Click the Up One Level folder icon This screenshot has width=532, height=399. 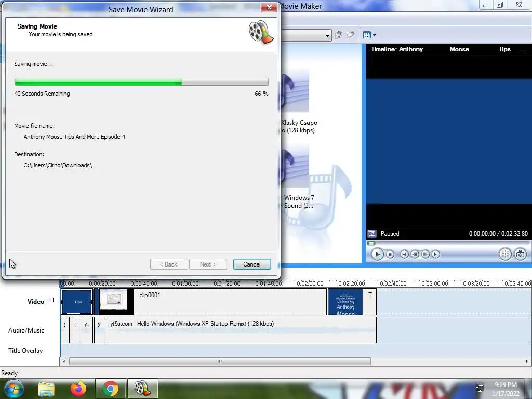click(x=338, y=35)
